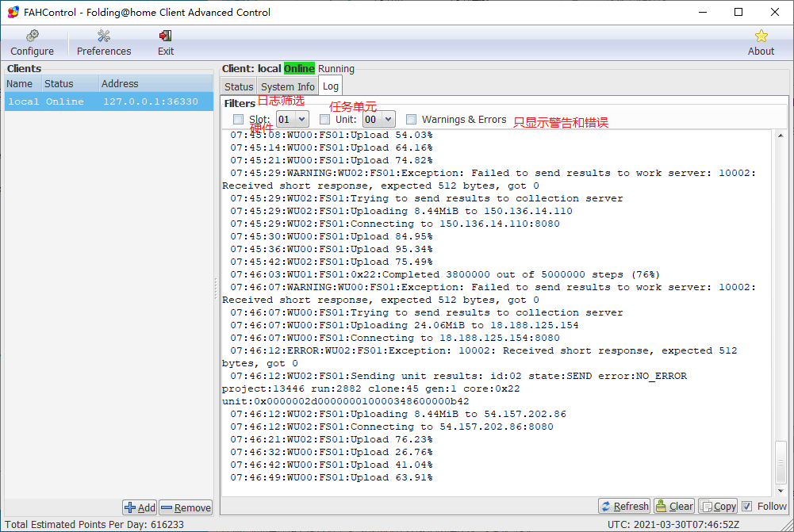The height and width of the screenshot is (532, 794).
Task: Click the log scrollbar down arrow
Action: (x=781, y=491)
